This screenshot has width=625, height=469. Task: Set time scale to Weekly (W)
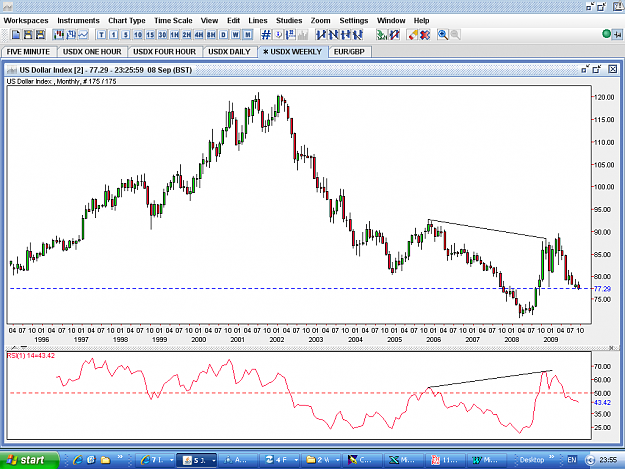pos(236,35)
